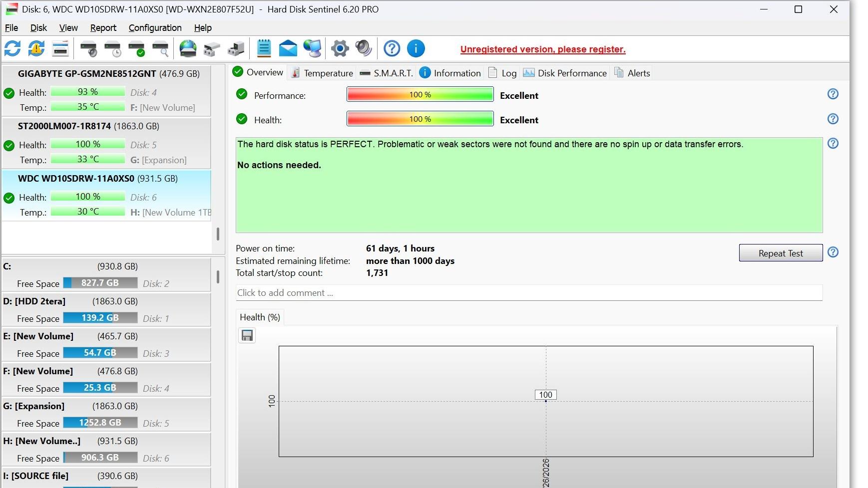The image size is (868, 488).
Task: Click the refresh with warning icon
Action: pyautogui.click(x=36, y=49)
